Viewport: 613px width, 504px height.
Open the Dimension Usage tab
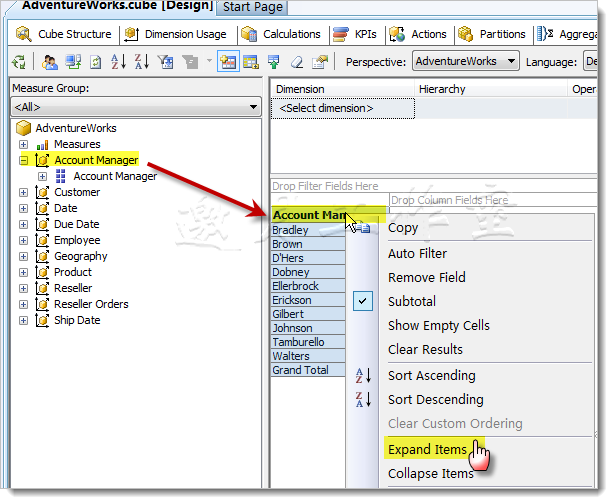pyautogui.click(x=176, y=34)
